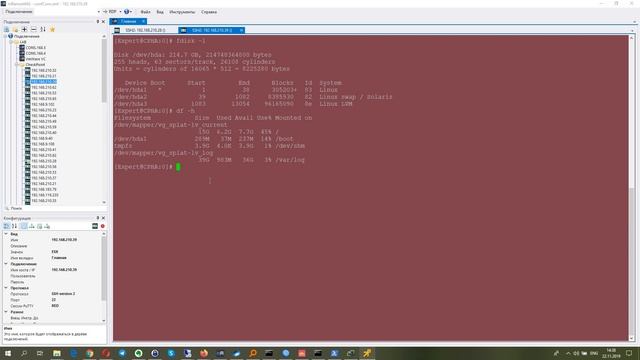Open the Windows Start menu
The width and height of the screenshot is (640, 360).
(x=7, y=353)
